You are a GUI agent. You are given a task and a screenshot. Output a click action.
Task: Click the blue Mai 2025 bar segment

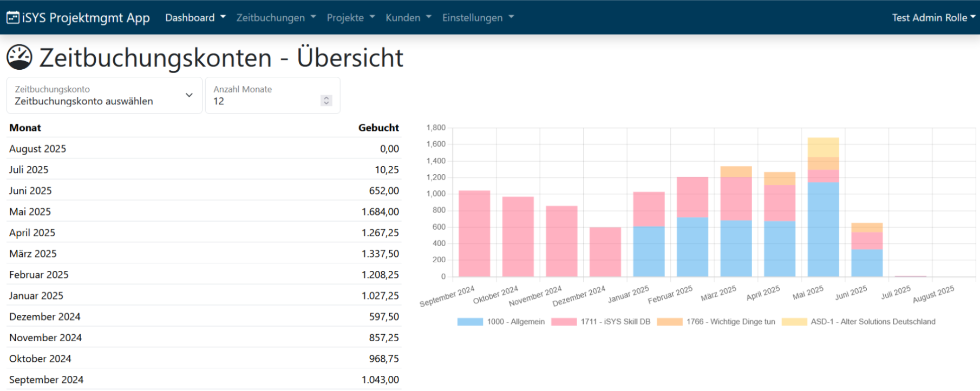pyautogui.click(x=823, y=229)
